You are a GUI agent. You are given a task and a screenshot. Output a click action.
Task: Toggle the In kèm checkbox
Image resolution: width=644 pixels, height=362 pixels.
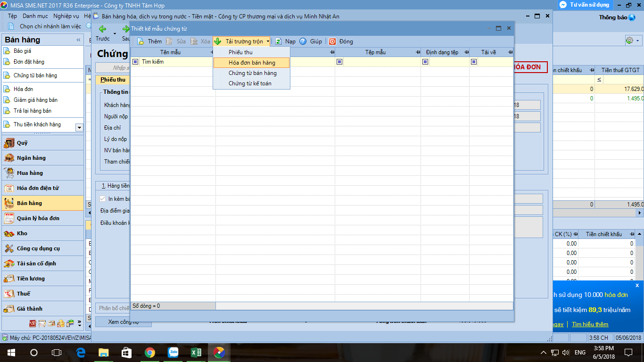point(102,199)
